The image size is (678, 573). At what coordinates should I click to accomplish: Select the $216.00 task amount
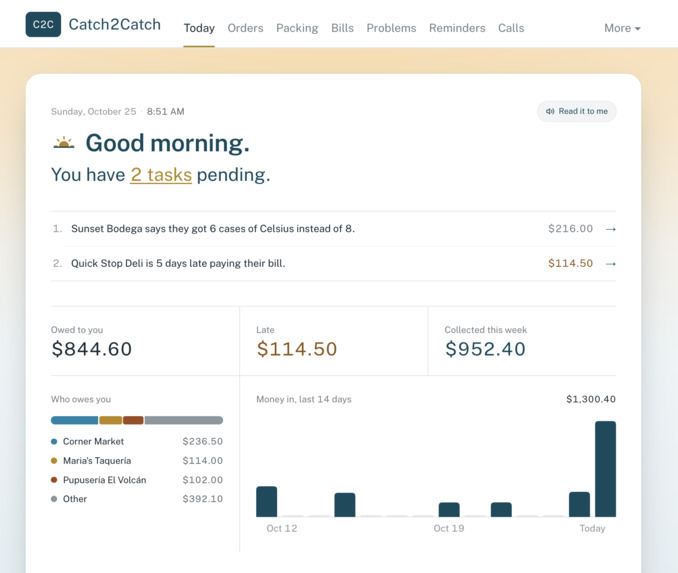click(x=570, y=229)
